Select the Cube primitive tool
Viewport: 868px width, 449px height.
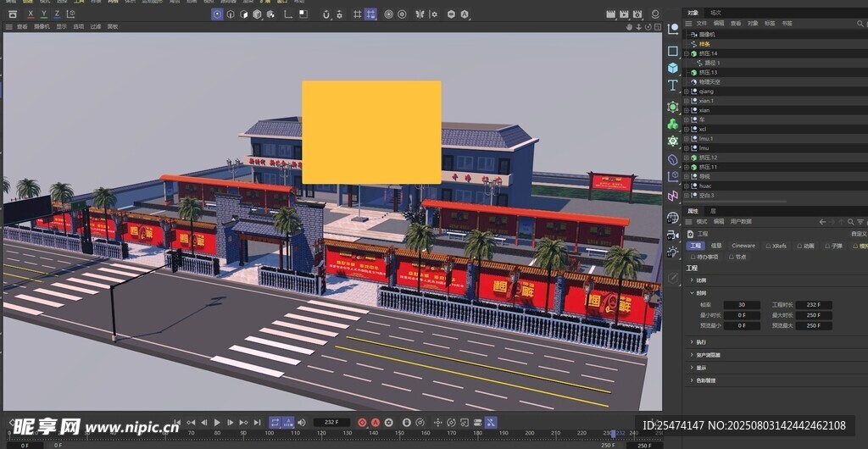click(x=673, y=68)
